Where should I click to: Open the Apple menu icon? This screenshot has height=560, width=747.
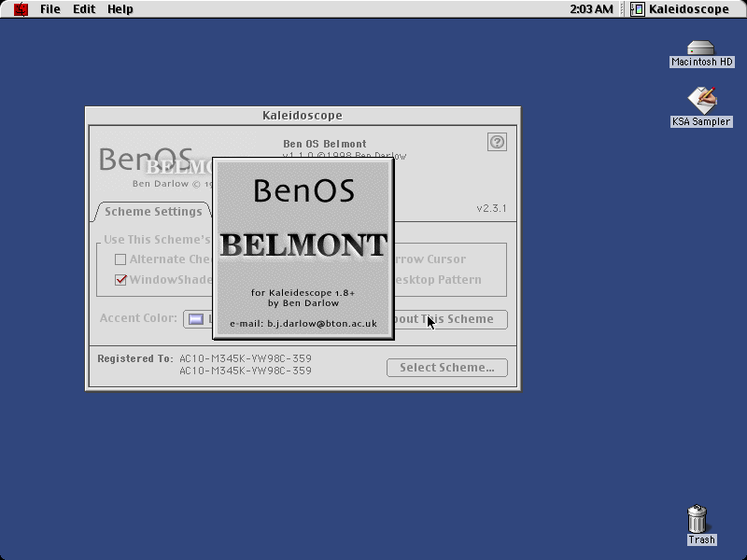tap(21, 9)
